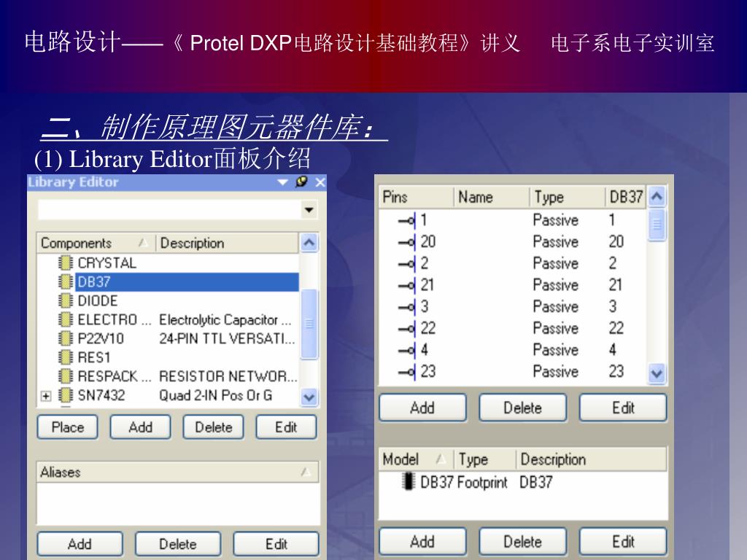This screenshot has height=560, width=747.
Task: Click the Description column header in Model list
Action: click(592, 459)
